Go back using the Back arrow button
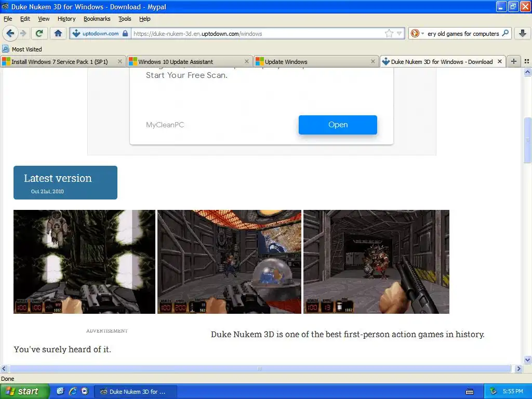This screenshot has width=532, height=399. tap(10, 33)
